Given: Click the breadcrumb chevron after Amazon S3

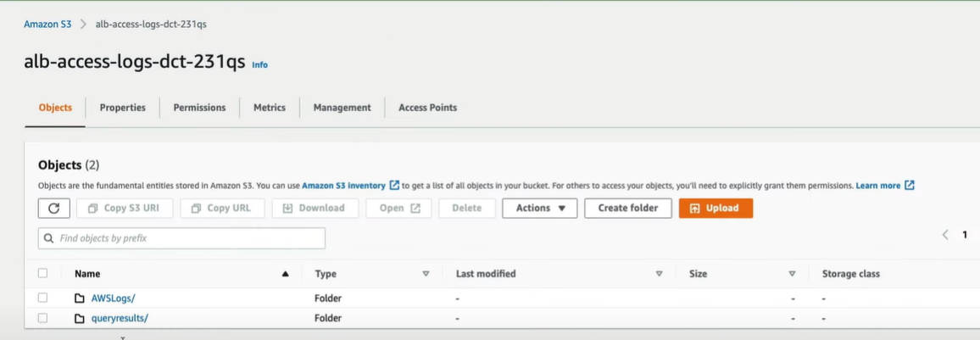Looking at the screenshot, I should click(83, 25).
